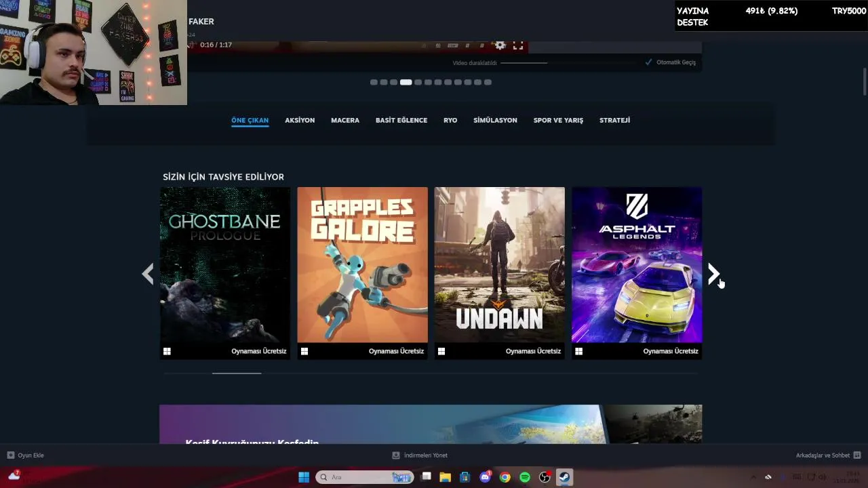
Task: Open the video player settings gear
Action: point(500,45)
